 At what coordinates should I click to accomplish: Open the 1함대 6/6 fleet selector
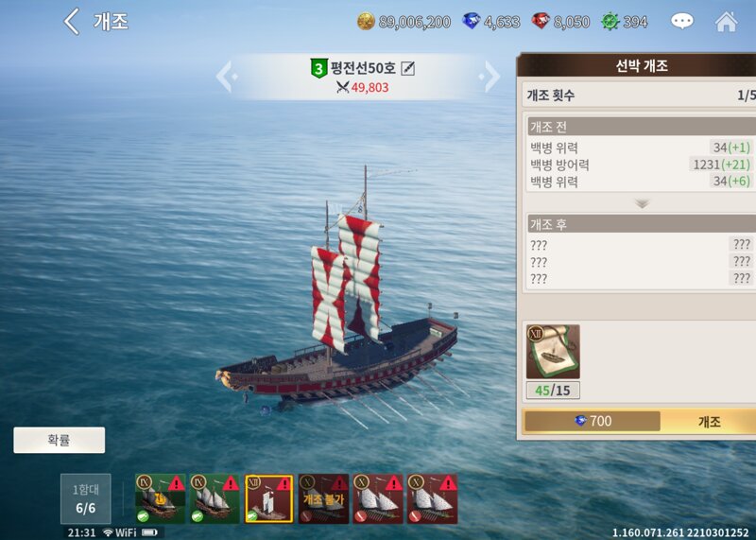(85, 499)
